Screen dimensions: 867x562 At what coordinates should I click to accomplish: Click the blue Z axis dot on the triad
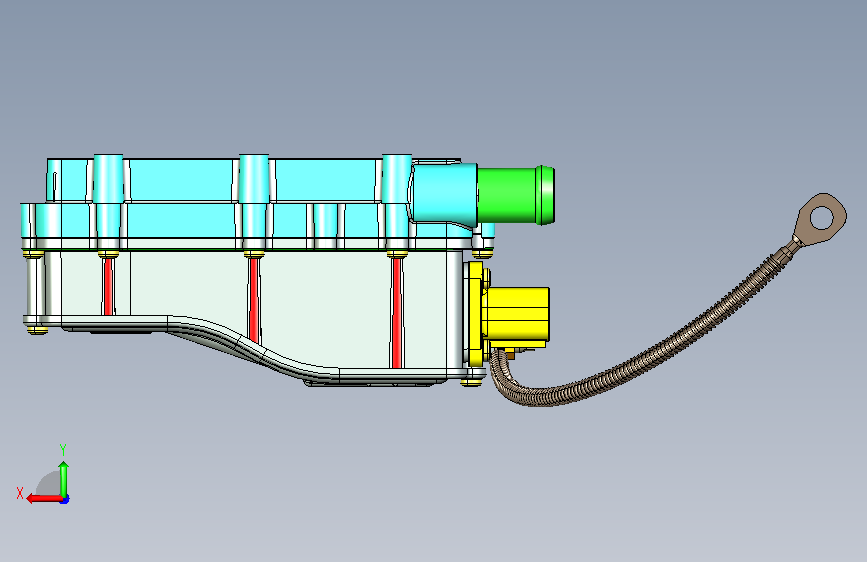pos(65,499)
